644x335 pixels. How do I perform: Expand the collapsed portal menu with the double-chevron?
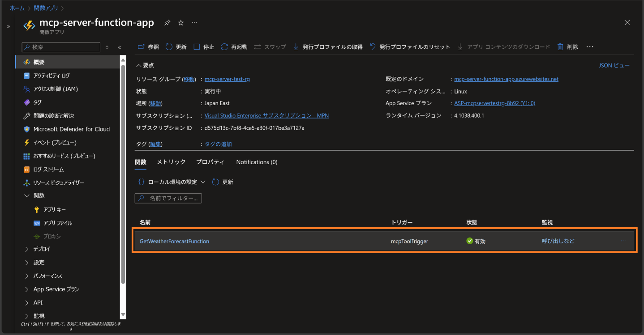[8, 27]
